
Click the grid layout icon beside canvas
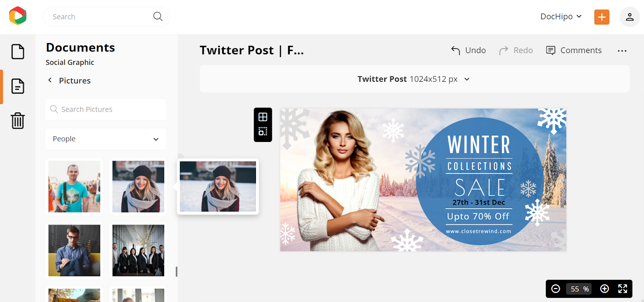tap(263, 117)
